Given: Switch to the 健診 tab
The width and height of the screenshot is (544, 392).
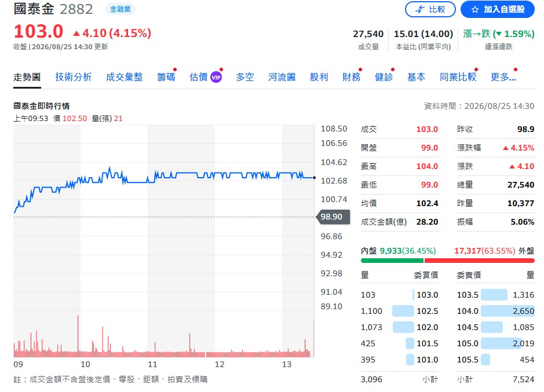Looking at the screenshot, I should click(x=384, y=77).
